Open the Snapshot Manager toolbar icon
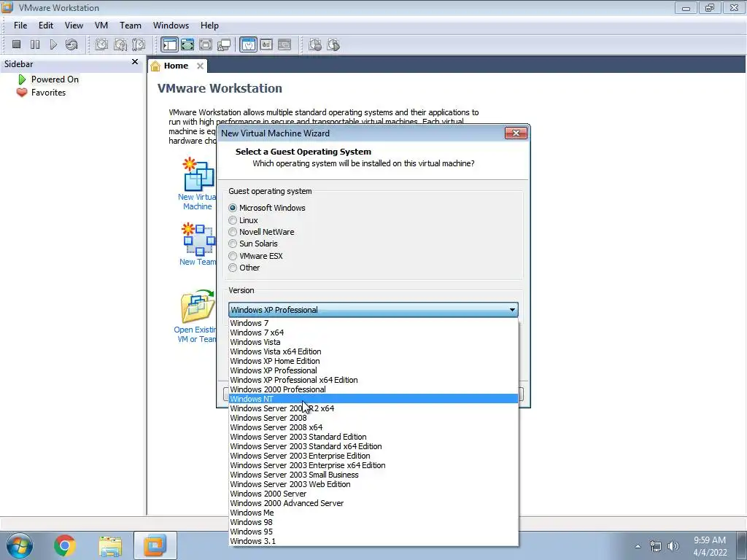Image resolution: width=747 pixels, height=560 pixels. [x=138, y=44]
